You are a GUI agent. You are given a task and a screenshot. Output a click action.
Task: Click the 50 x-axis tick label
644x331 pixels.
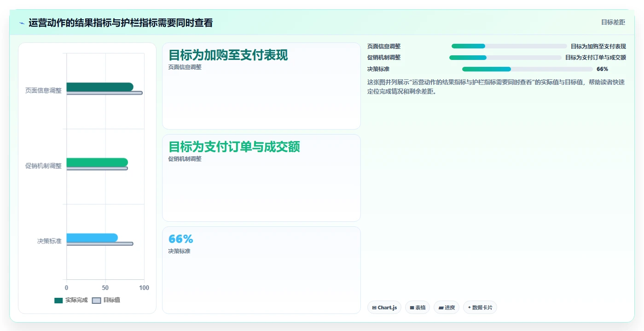(105, 288)
